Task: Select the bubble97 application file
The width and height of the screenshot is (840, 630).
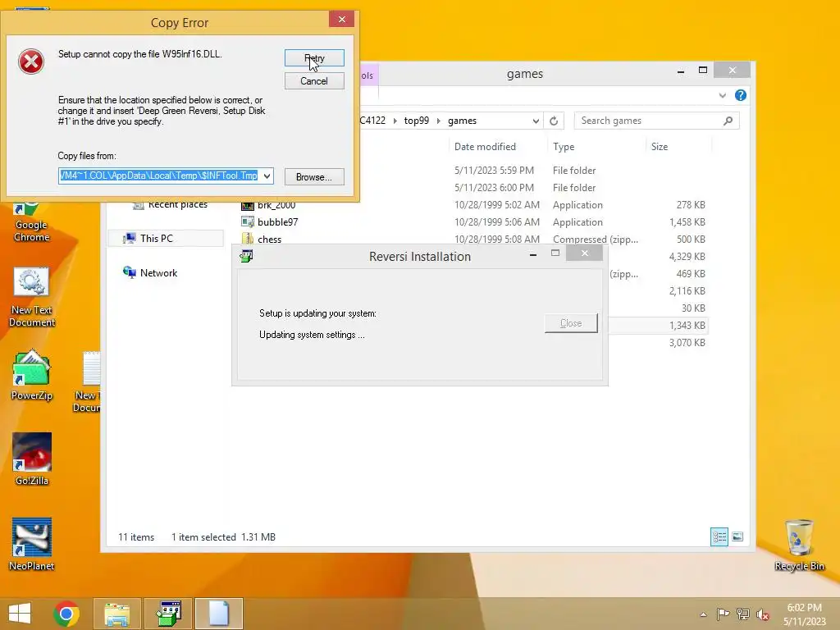Action: (x=277, y=221)
